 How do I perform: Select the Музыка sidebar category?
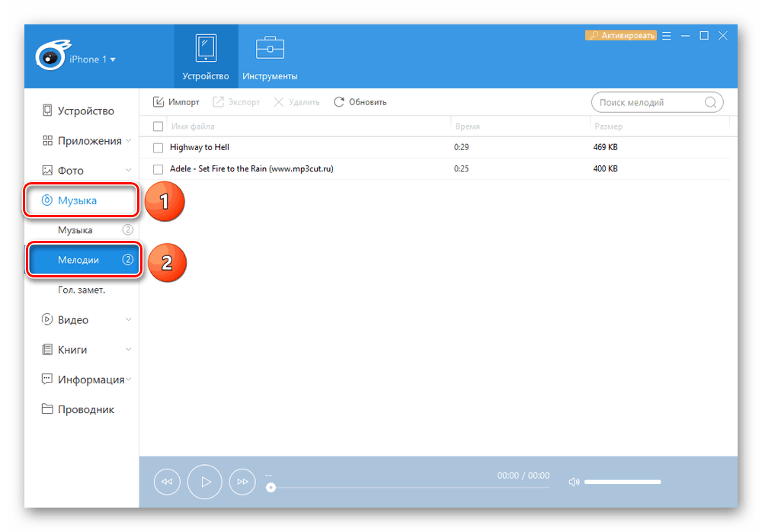pyautogui.click(x=82, y=200)
